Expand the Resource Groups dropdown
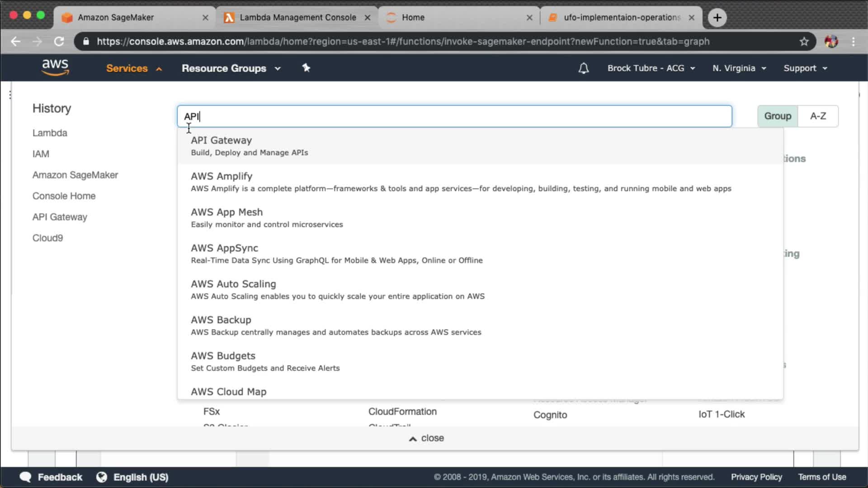 click(x=231, y=68)
